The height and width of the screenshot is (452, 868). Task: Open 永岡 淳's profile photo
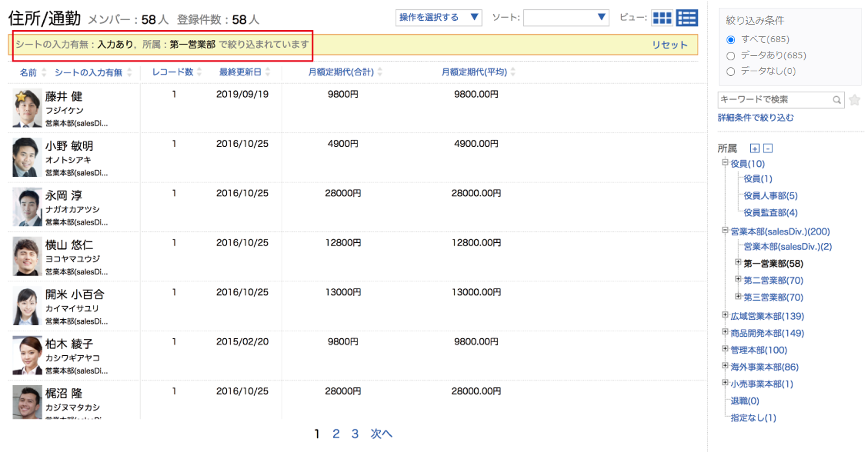pyautogui.click(x=27, y=207)
